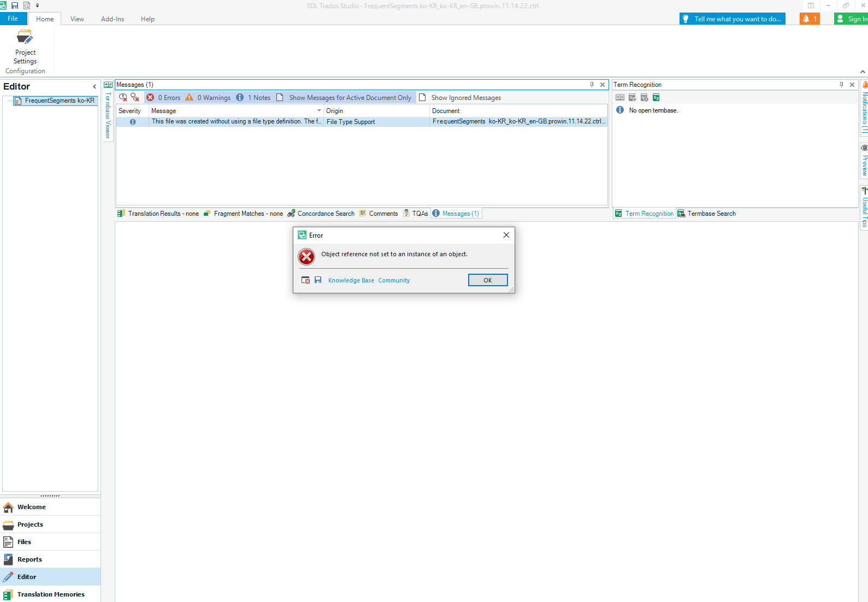Go to the Files view

50,542
